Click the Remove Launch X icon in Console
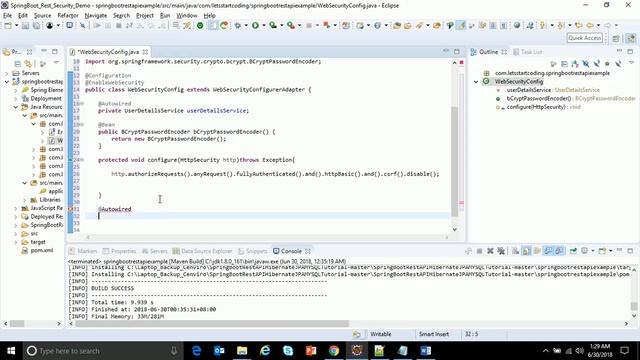This screenshot has height=360, width=640. coord(490,251)
